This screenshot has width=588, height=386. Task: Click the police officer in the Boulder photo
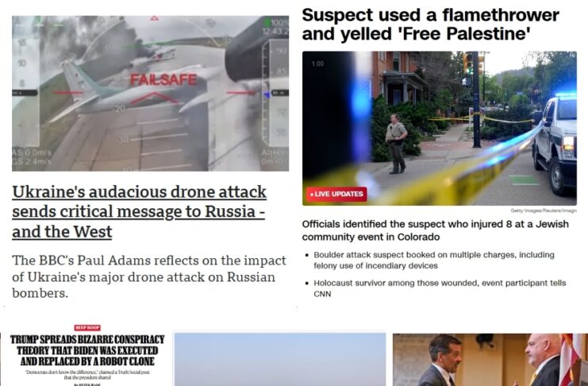[x=396, y=144]
